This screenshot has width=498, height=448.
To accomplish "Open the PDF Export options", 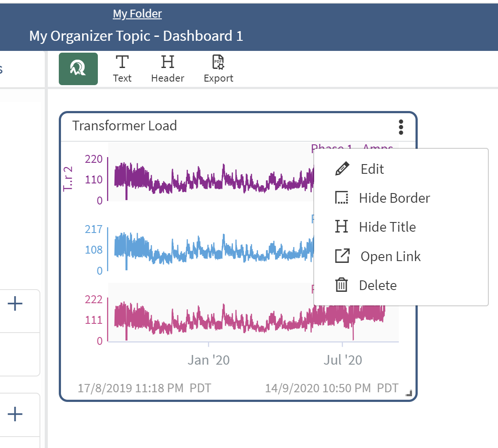I will 219,69.
